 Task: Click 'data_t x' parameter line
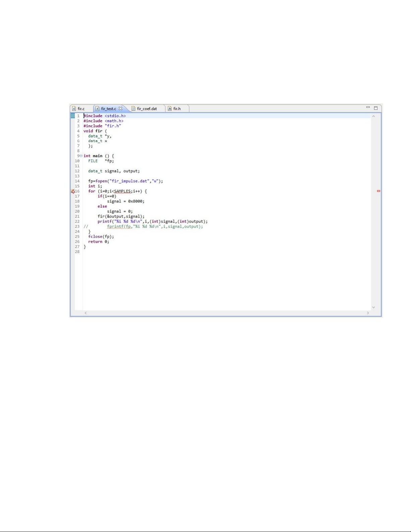click(98, 141)
